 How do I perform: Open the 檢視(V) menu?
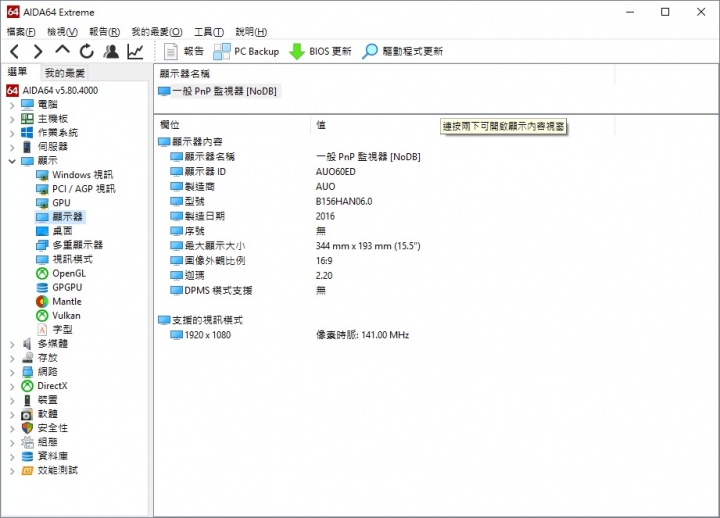[x=62, y=32]
